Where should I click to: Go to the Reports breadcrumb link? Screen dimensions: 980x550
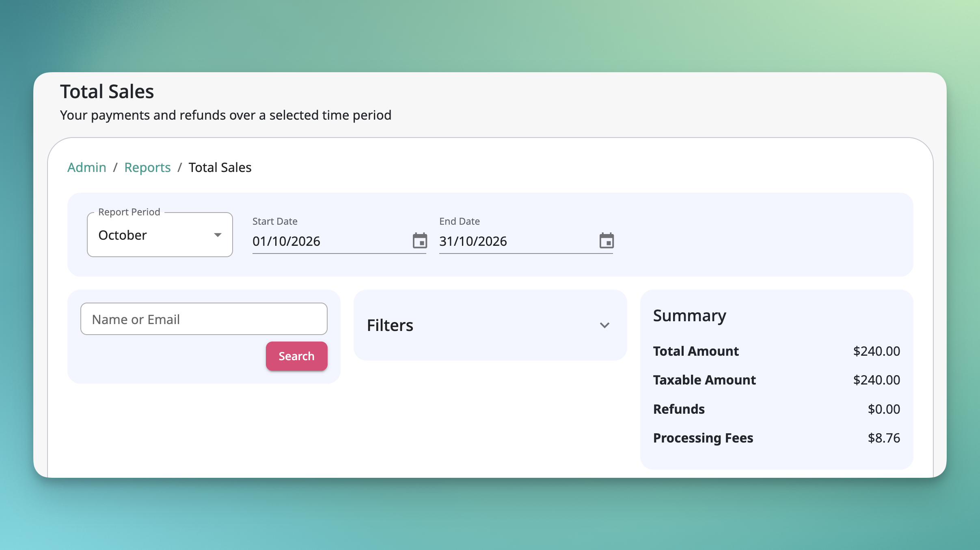(x=147, y=168)
